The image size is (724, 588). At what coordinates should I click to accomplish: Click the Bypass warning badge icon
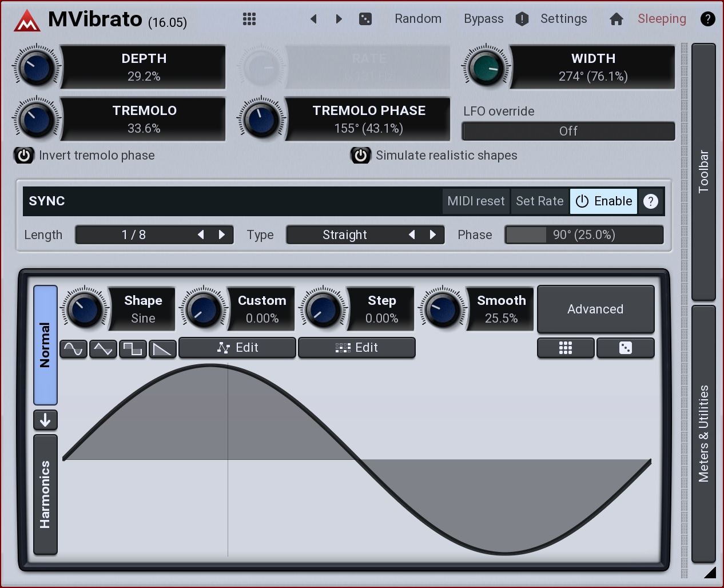pos(522,19)
